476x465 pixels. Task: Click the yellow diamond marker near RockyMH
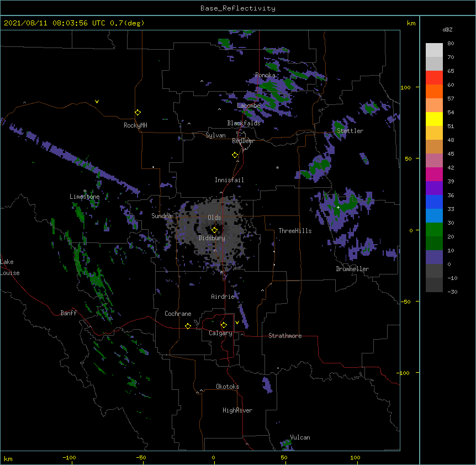138,113
